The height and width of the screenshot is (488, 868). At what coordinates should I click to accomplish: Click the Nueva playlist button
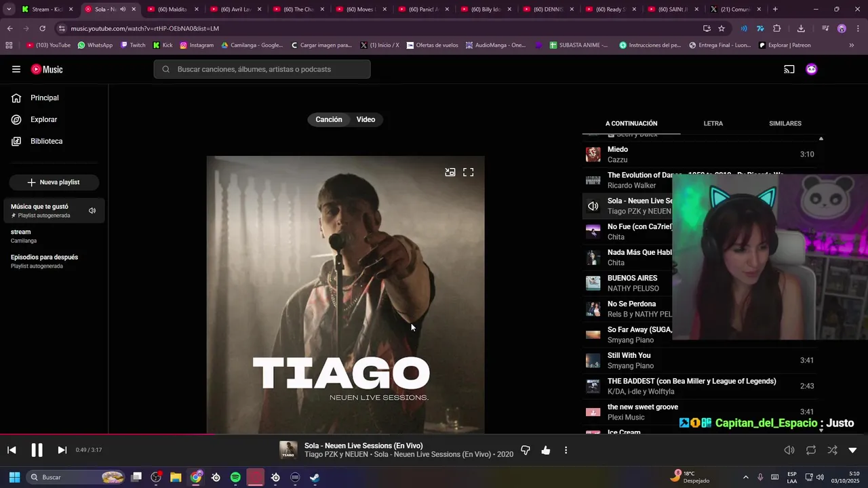pyautogui.click(x=54, y=182)
